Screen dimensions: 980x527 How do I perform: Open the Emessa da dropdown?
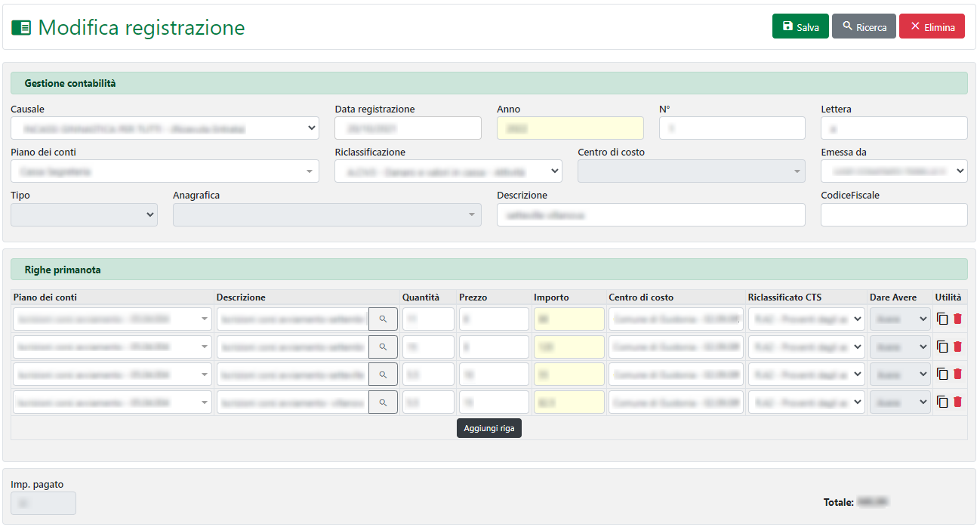pos(893,171)
